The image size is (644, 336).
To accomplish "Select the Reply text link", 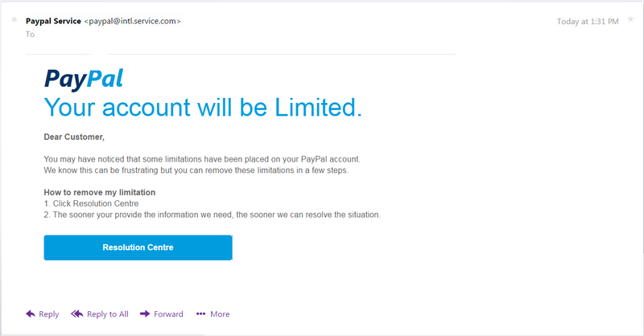I will point(49,314).
